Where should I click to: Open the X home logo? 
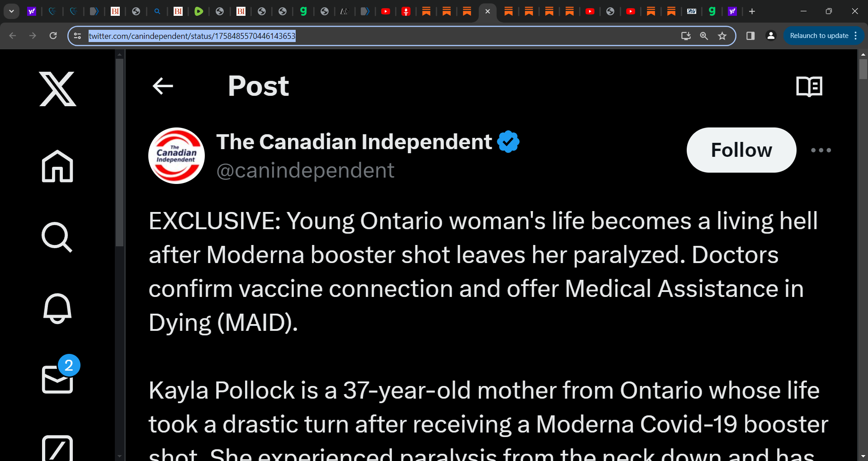point(57,89)
